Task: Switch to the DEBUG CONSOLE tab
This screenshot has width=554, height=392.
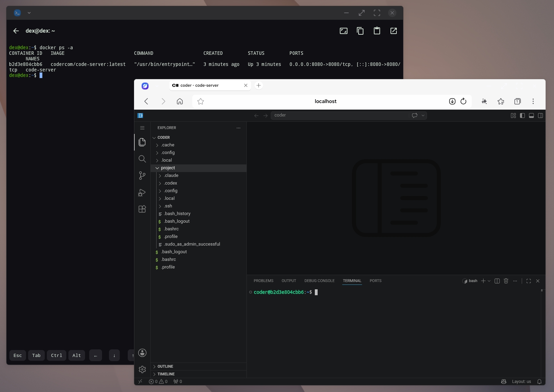Action: pos(319,281)
